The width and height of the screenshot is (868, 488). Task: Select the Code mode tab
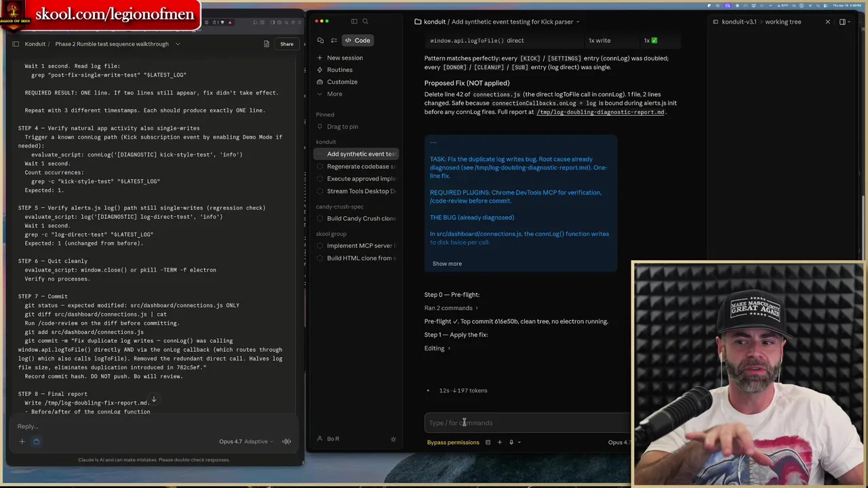pyautogui.click(x=357, y=41)
